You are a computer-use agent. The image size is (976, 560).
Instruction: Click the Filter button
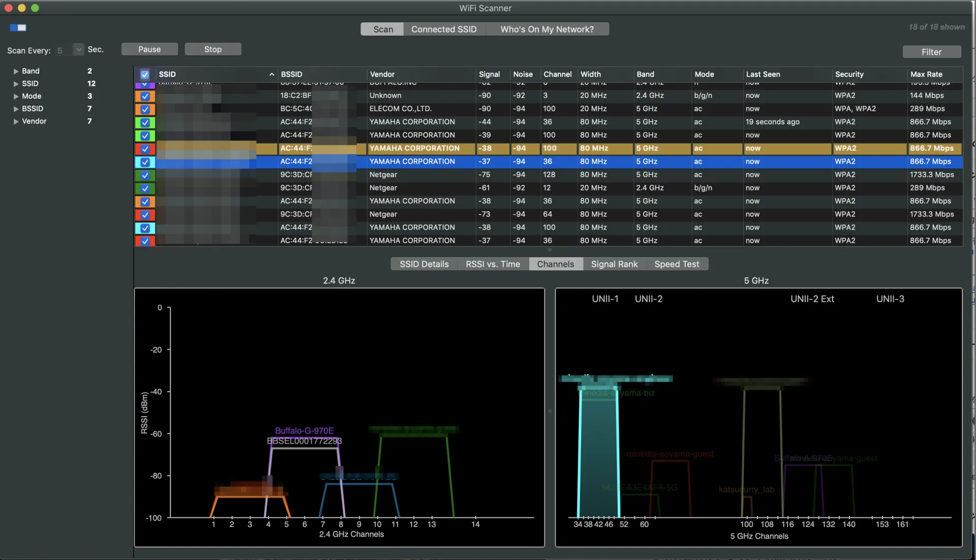[x=931, y=52]
